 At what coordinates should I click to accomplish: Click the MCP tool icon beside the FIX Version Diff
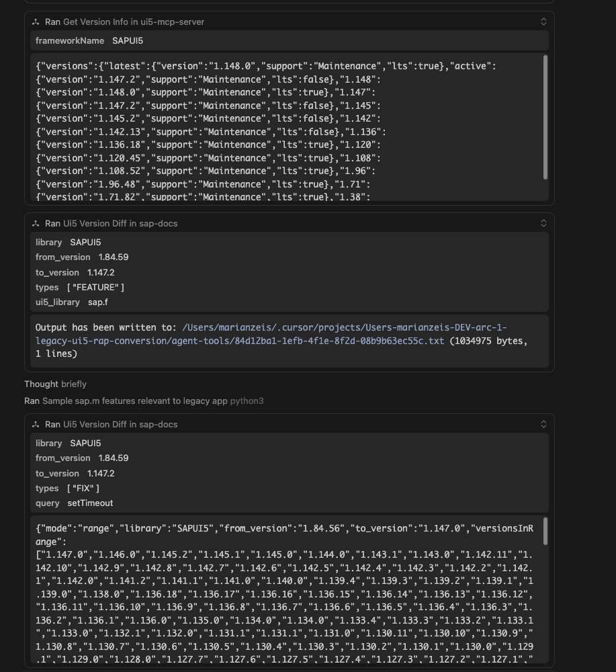point(36,424)
